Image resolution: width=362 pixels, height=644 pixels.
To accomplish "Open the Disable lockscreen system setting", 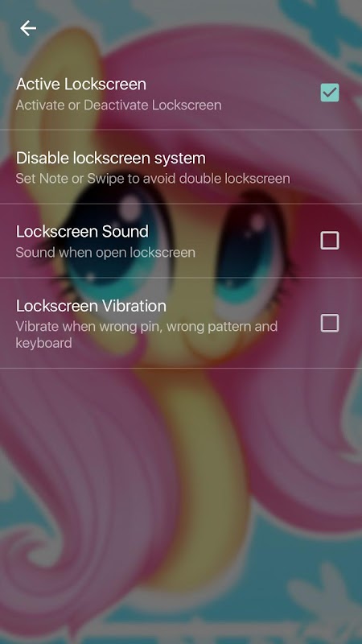I will (181, 167).
